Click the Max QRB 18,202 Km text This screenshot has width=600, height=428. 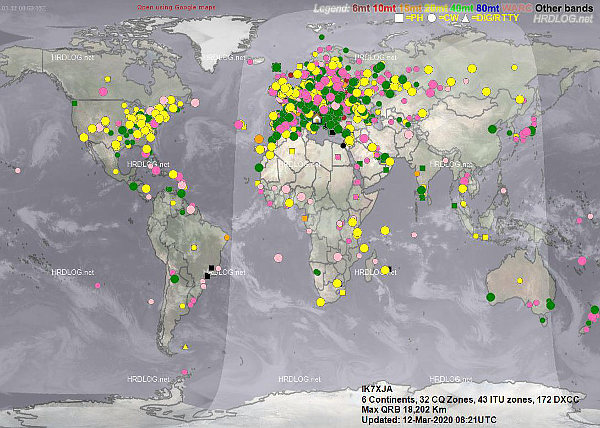tap(404, 410)
